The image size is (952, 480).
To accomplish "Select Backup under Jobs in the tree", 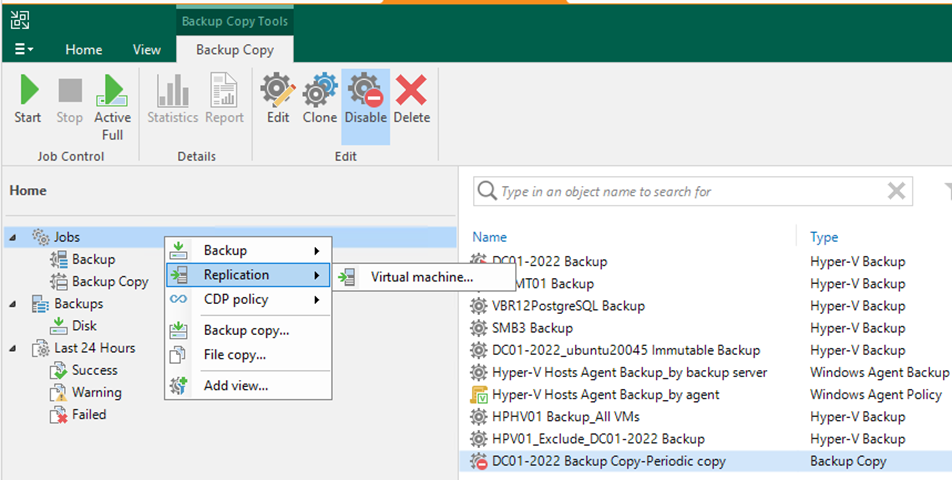I will click(x=94, y=260).
